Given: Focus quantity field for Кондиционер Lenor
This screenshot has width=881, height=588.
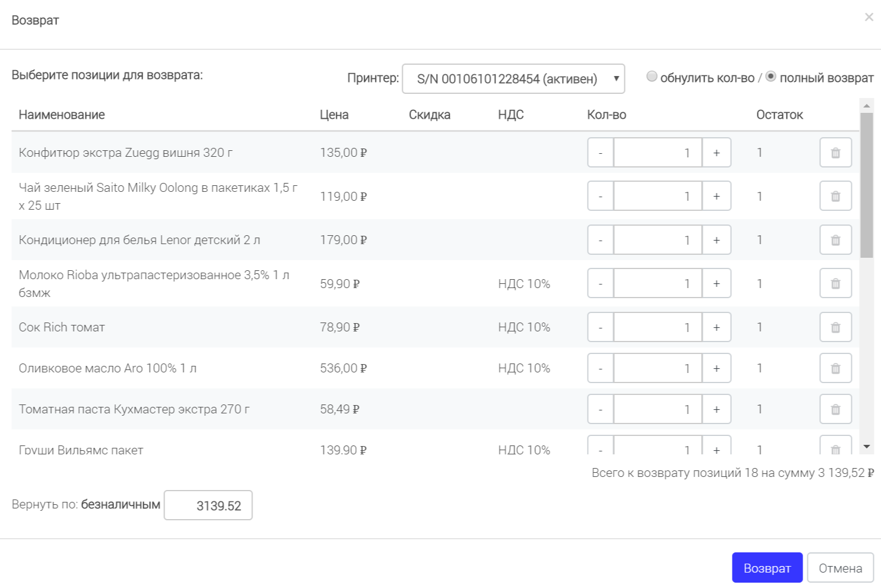Looking at the screenshot, I should point(658,240).
